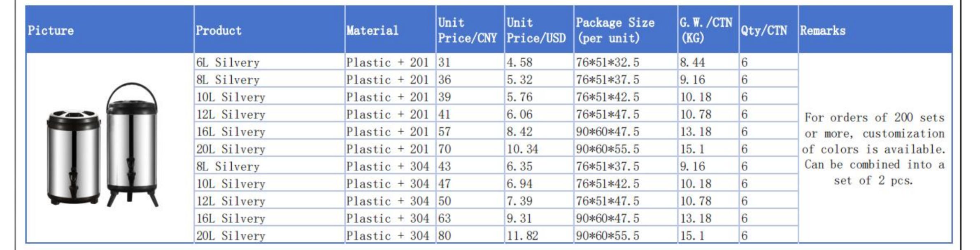Click the 6.35 USD price cell
The height and width of the screenshot is (250, 980).
[x=539, y=166]
